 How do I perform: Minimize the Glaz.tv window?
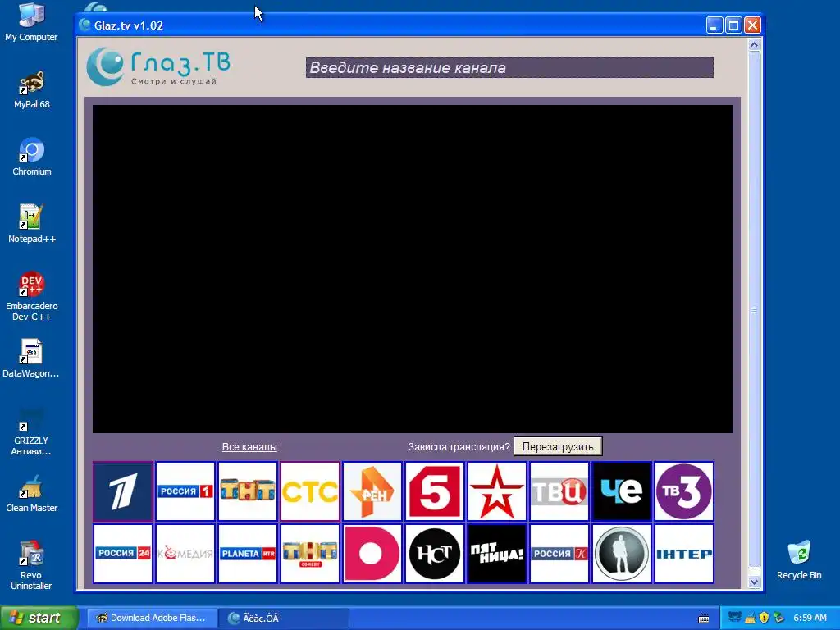(x=714, y=25)
